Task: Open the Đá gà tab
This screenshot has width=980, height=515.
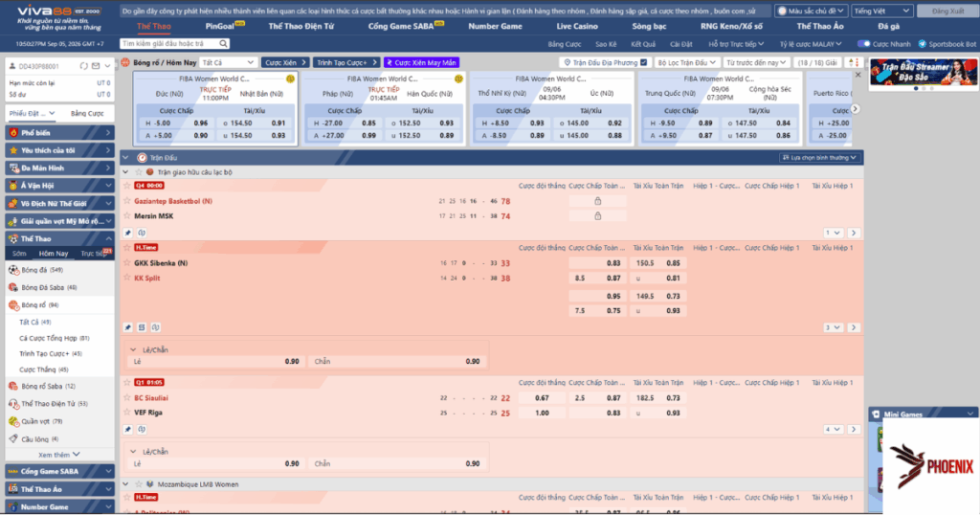Action: point(888,26)
